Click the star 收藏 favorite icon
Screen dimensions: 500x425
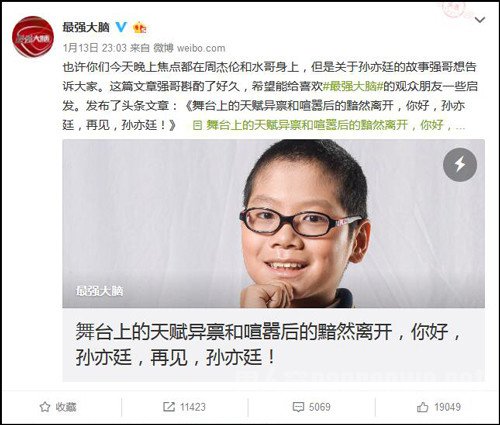pyautogui.click(x=45, y=407)
